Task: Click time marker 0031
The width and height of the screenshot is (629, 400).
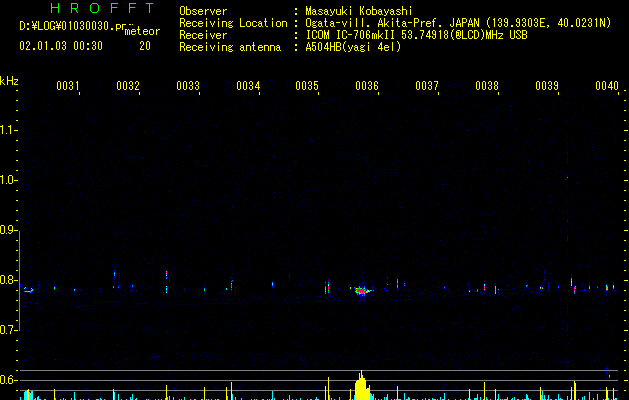Action: [x=67, y=86]
